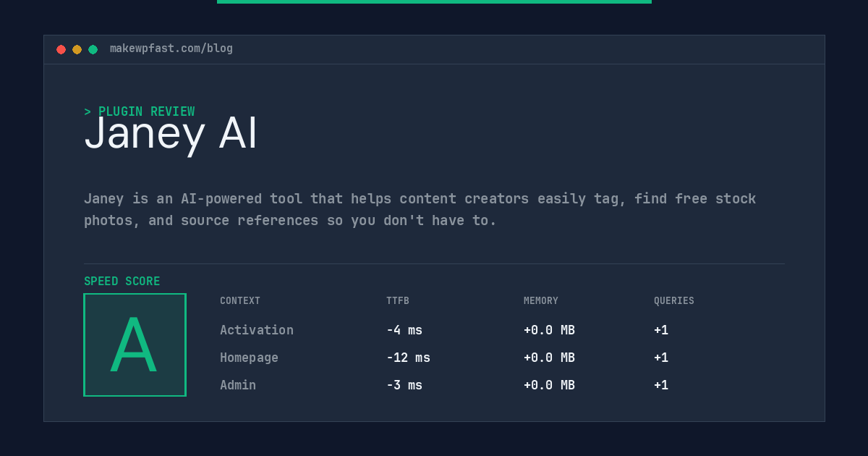Select the Activation row label
The width and height of the screenshot is (868, 456).
(x=257, y=330)
